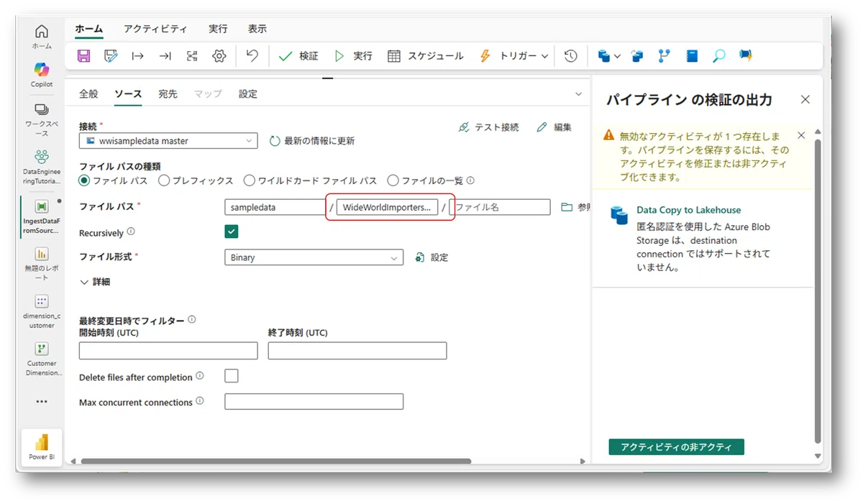Click the flag-like last toolbar icon

pyautogui.click(x=745, y=56)
